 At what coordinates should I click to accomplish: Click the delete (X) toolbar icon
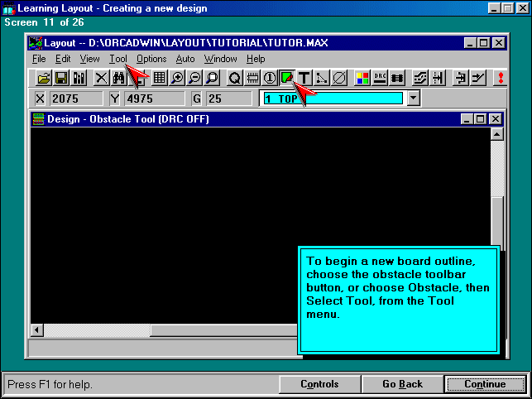click(101, 78)
